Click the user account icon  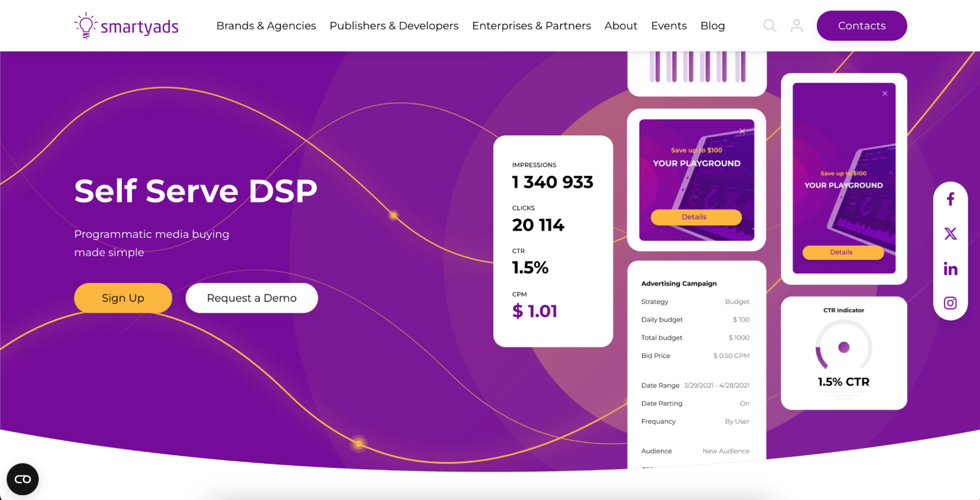point(796,25)
